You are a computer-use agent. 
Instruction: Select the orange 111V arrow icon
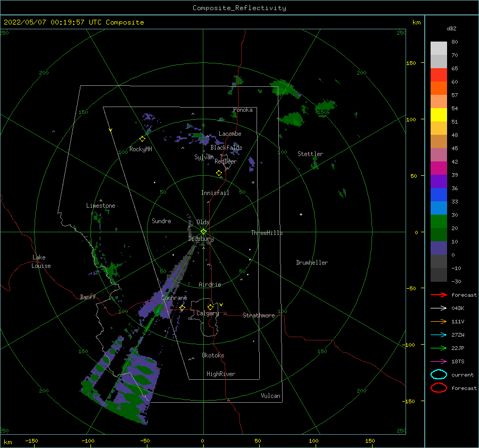[439, 321]
